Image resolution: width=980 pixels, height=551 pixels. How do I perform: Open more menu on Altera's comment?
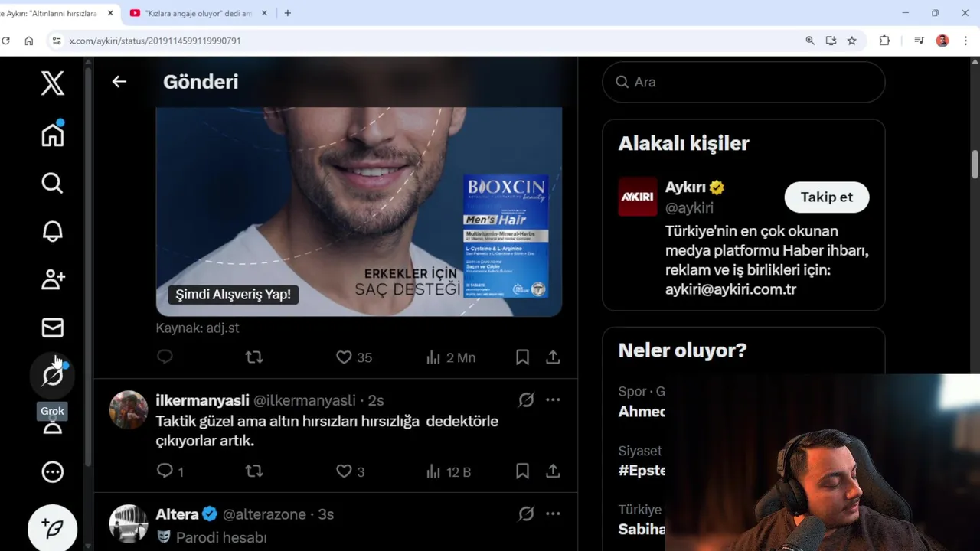[553, 514]
